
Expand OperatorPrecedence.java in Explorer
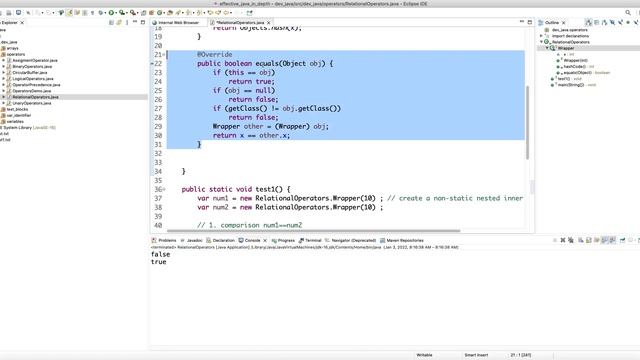click(4, 84)
